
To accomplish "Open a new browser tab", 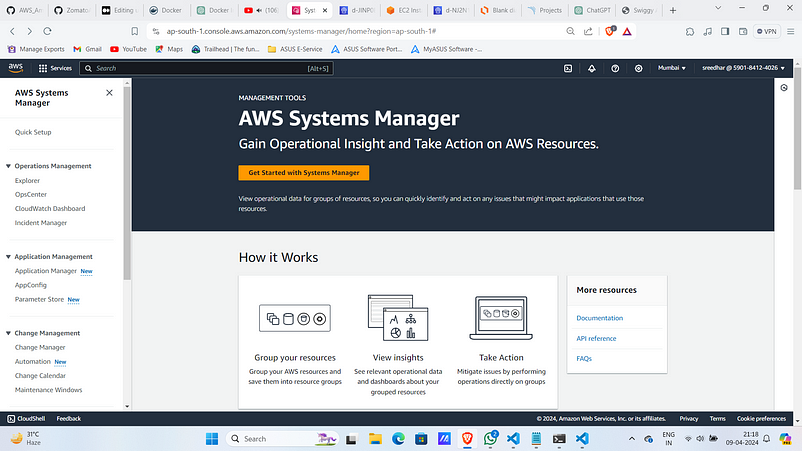I will pos(673,10).
